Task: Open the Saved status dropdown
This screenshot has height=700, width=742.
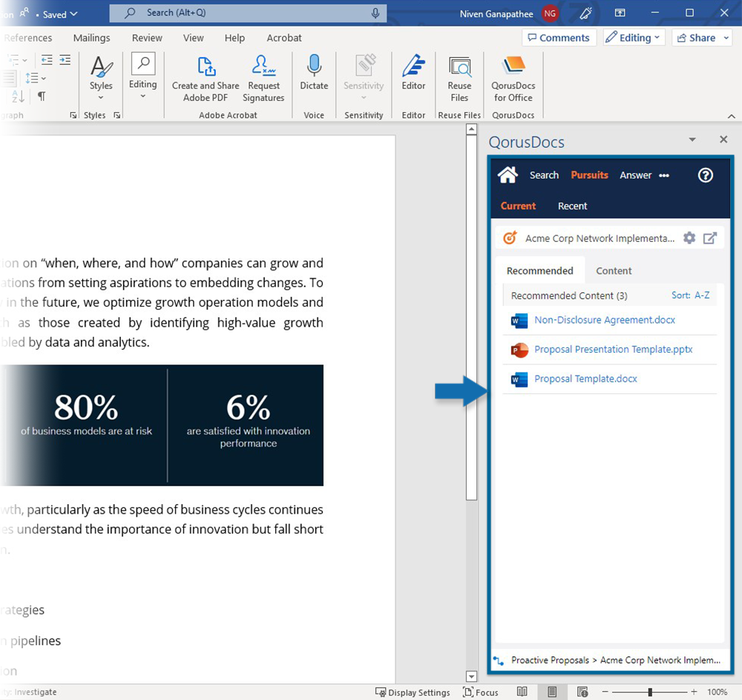Action: [x=59, y=14]
